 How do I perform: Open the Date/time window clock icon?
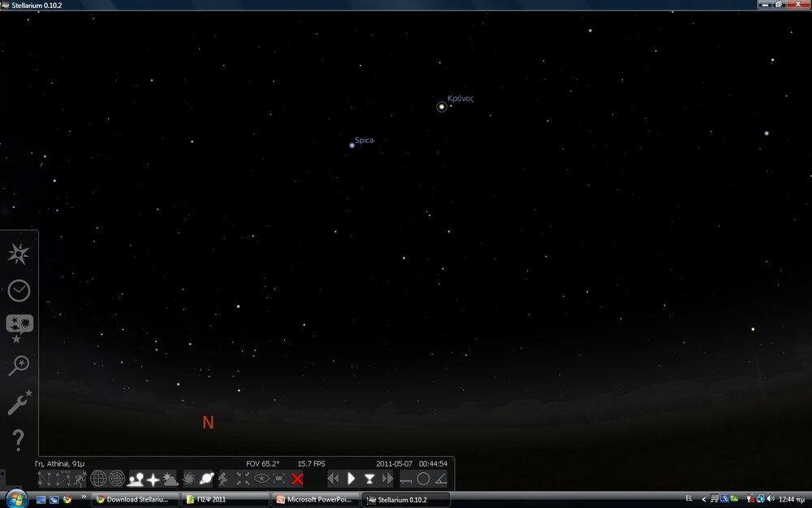point(18,291)
